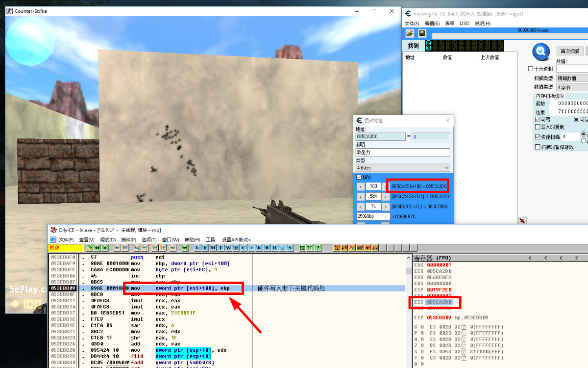Viewport: 588px width, 368px height.
Task: Close the debugged program via OllyICE toolbar
Action: (104, 248)
